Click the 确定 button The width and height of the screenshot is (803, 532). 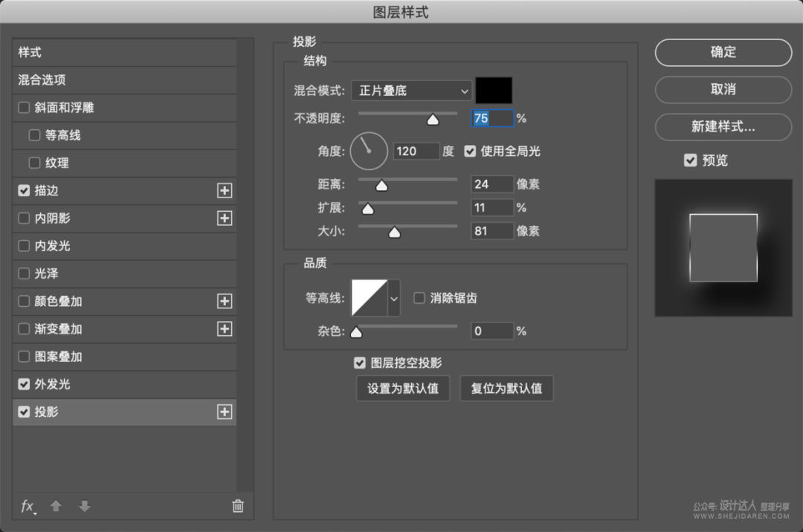[723, 52]
